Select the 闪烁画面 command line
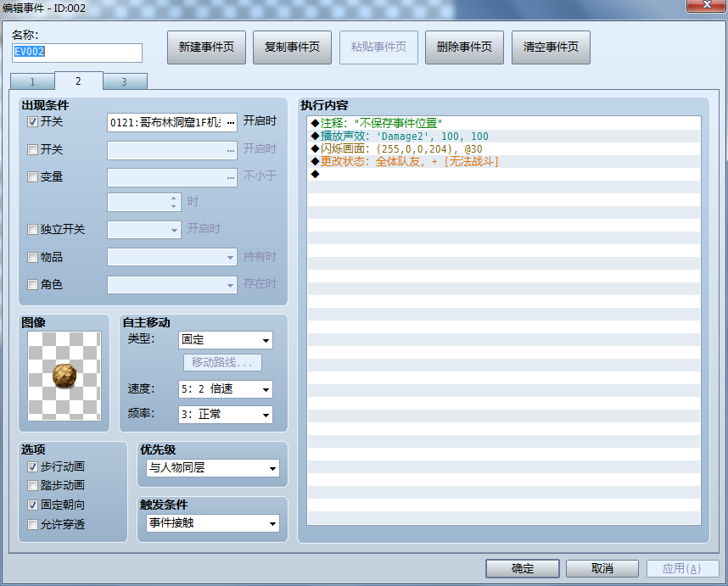 coord(504,149)
